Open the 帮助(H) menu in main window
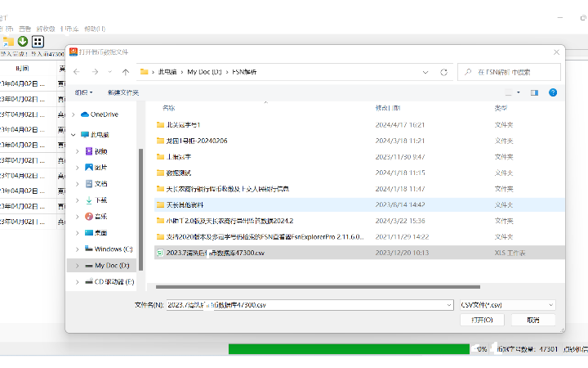Viewport: 588px width, 368px height. click(x=95, y=29)
